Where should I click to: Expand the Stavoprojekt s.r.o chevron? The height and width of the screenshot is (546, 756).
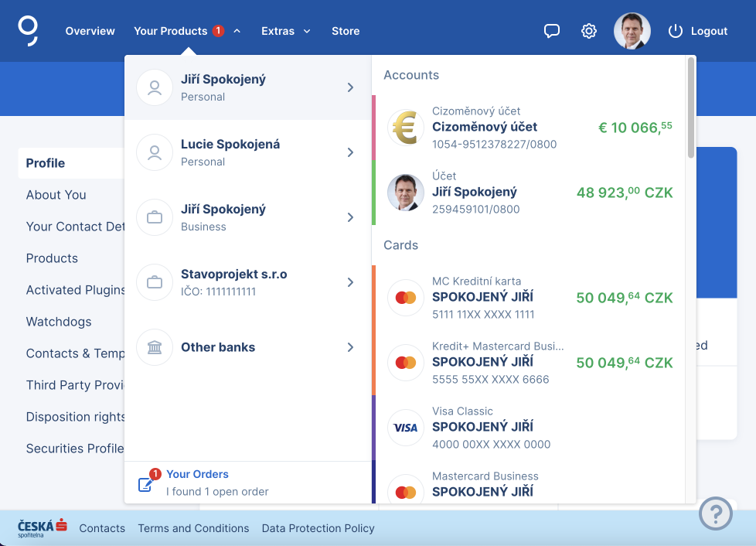pos(350,282)
